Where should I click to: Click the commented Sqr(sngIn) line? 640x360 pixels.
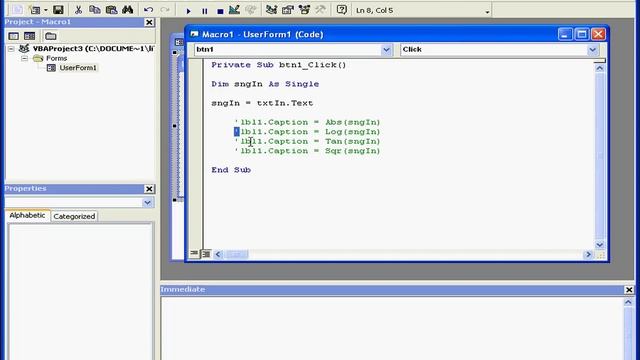pyautogui.click(x=307, y=151)
